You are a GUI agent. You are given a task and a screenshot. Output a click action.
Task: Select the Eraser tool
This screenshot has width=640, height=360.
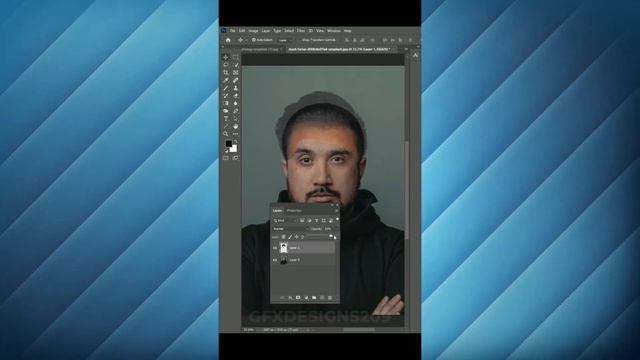(x=236, y=95)
